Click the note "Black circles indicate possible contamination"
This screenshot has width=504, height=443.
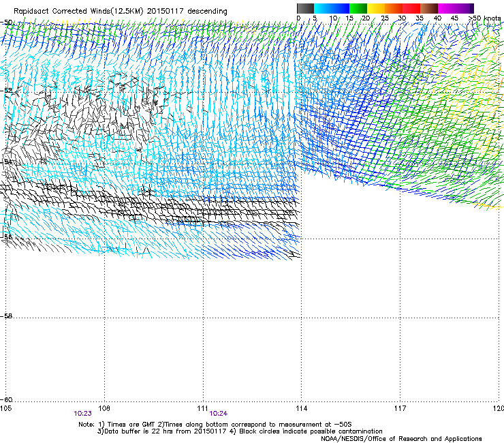coord(311,431)
